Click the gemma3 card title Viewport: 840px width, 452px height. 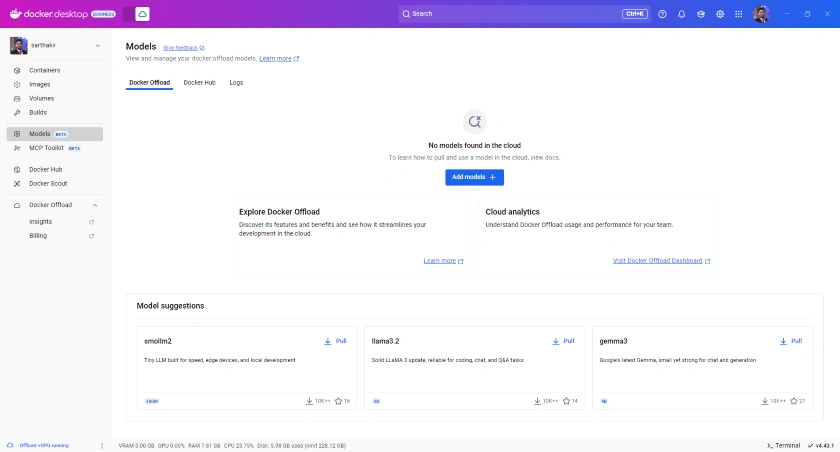613,341
